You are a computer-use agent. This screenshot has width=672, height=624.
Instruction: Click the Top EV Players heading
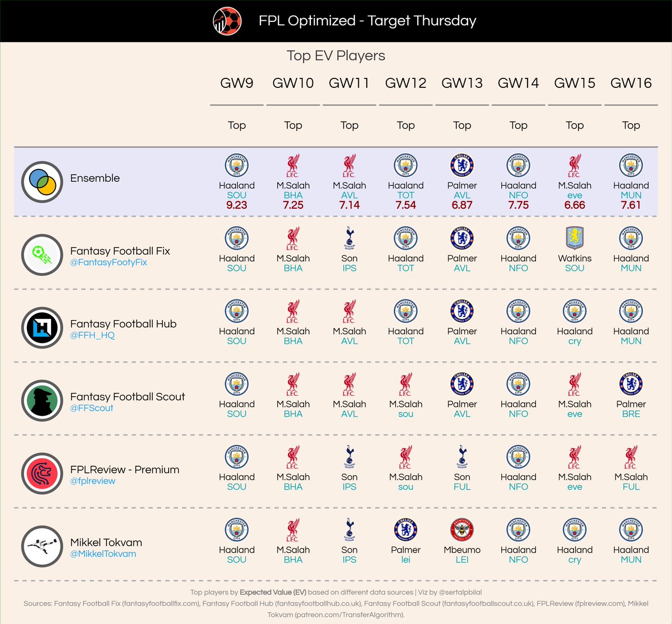pyautogui.click(x=336, y=56)
